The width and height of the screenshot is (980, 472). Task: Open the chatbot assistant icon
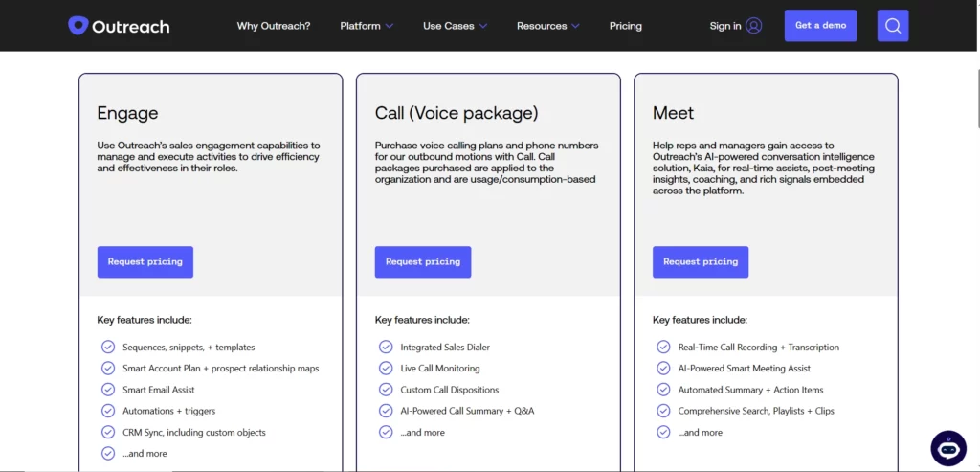(948, 448)
